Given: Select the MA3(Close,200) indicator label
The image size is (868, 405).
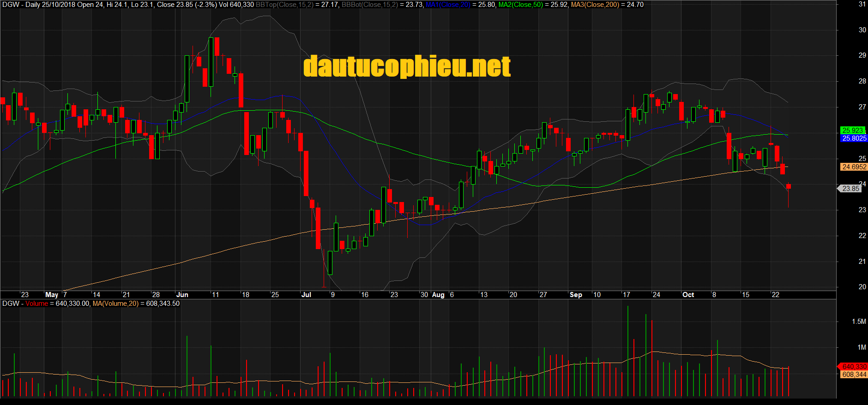Looking at the screenshot, I should click(595, 5).
